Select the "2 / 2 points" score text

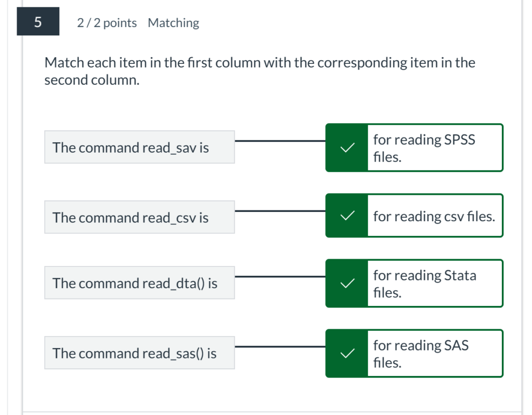coord(107,23)
